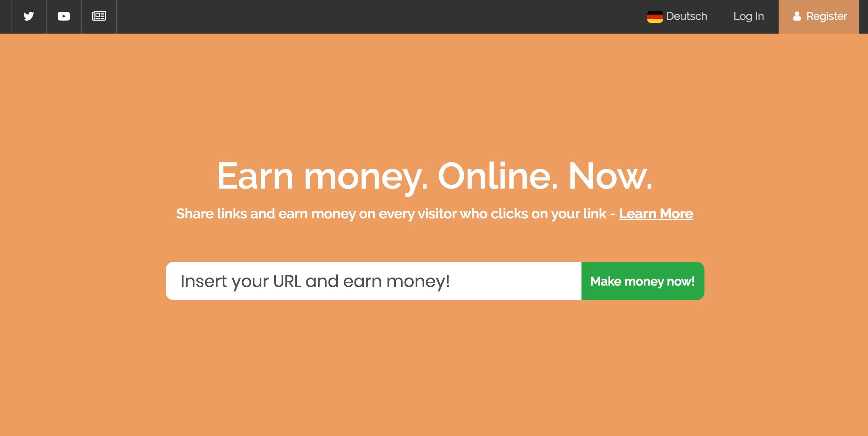
Task: Click the user/person Register icon
Action: click(x=796, y=16)
